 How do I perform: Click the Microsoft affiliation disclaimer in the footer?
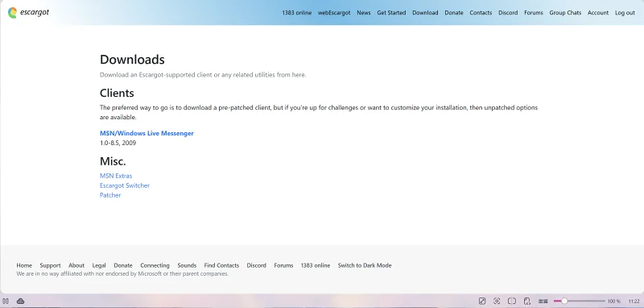[x=122, y=273]
